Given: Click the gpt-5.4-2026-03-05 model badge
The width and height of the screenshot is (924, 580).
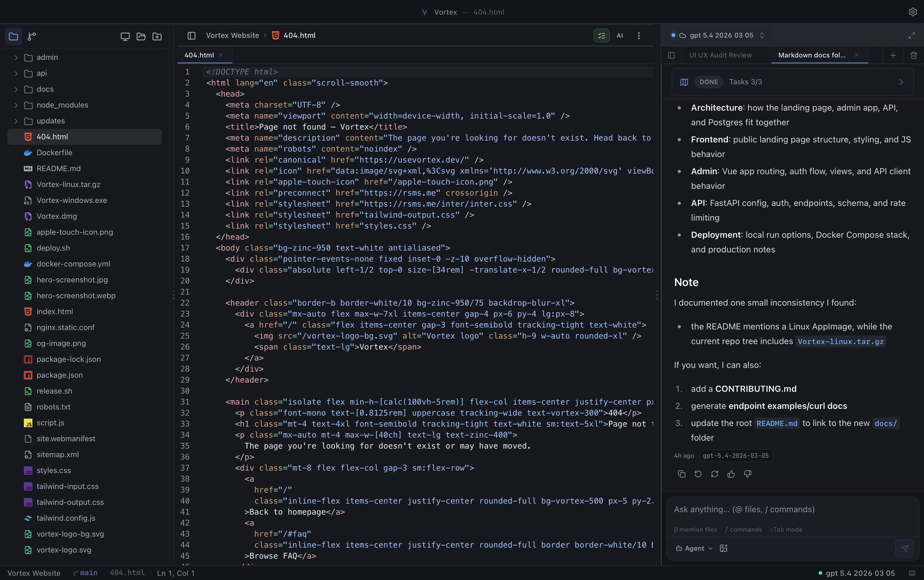Looking at the screenshot, I should point(735,456).
